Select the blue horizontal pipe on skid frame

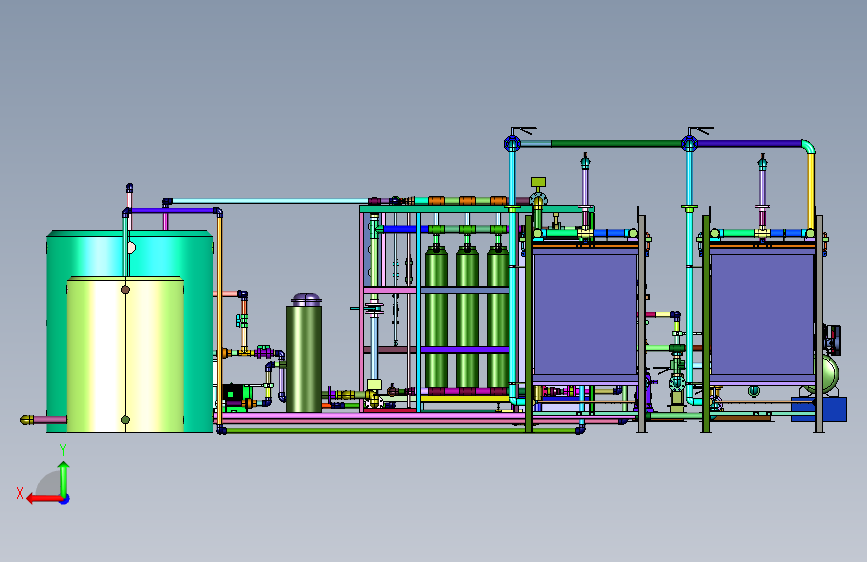coord(405,229)
